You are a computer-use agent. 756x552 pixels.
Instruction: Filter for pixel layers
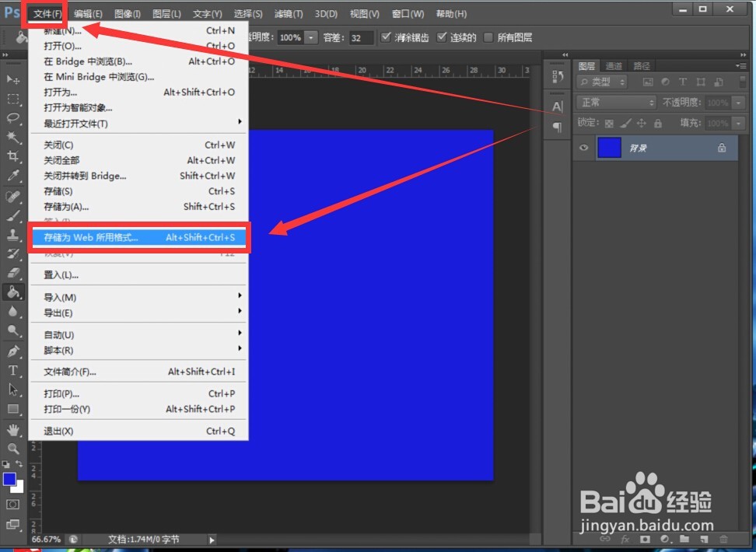(648, 82)
